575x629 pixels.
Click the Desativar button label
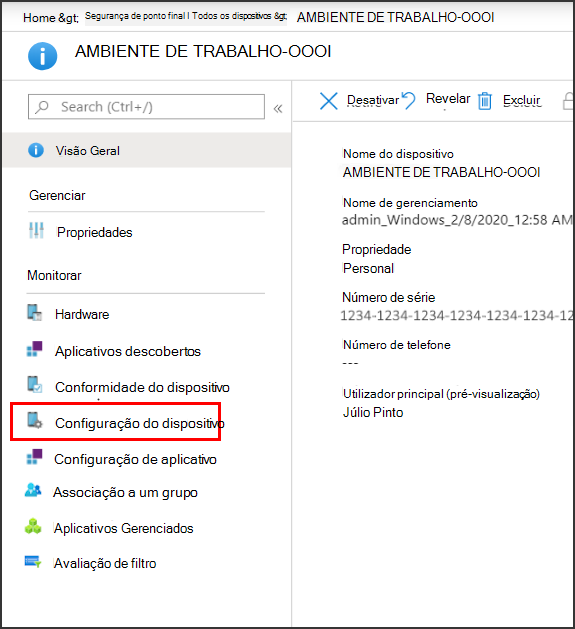click(x=373, y=100)
